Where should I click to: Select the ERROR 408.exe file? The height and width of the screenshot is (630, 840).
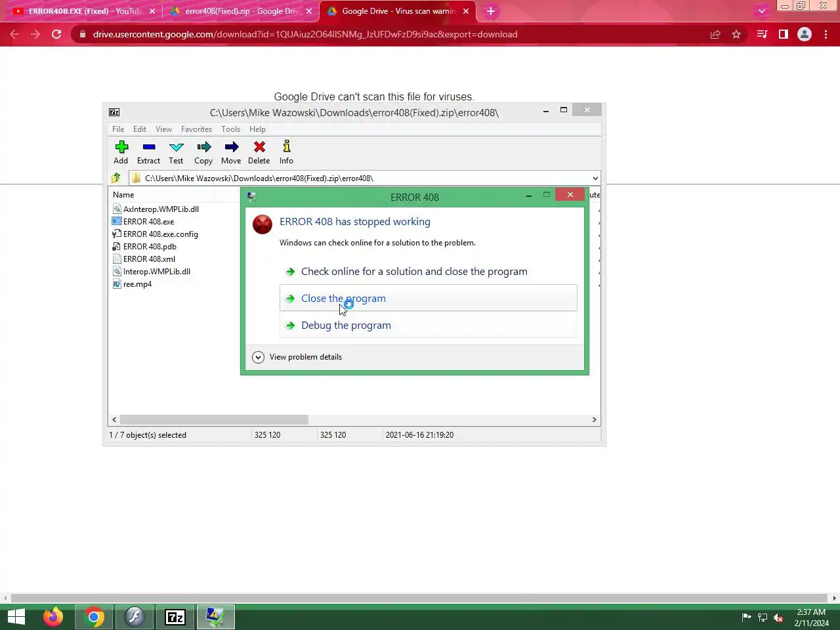coord(143,222)
